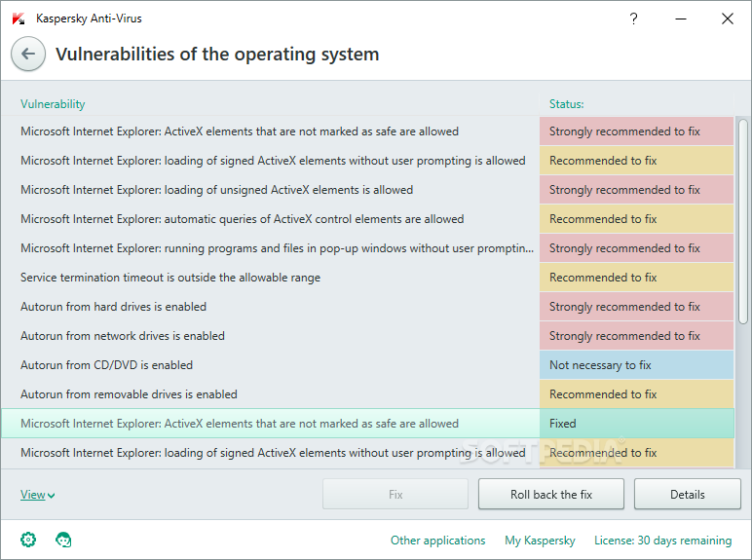Click Roll back the fix
The height and width of the screenshot is (560, 752).
point(551,494)
